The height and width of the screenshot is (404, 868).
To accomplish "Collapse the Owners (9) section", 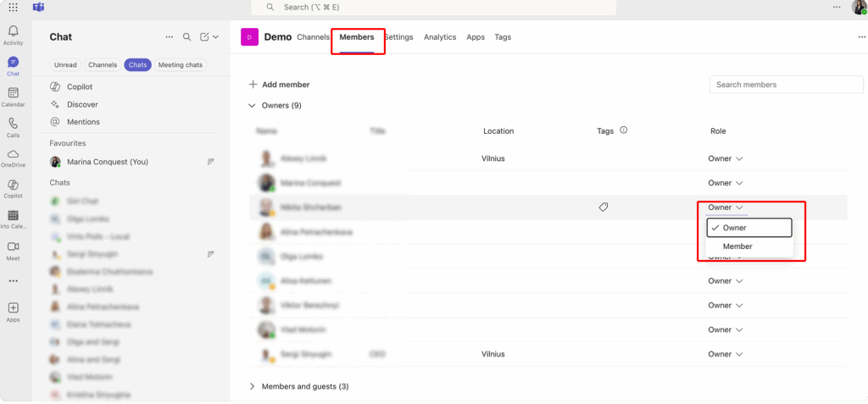I will (x=252, y=106).
